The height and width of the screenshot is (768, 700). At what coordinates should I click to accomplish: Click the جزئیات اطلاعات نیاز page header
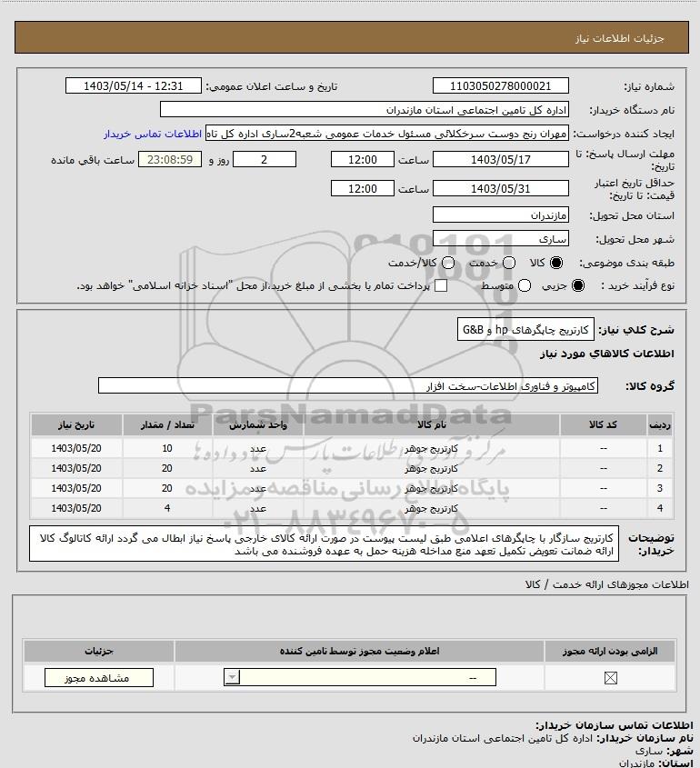pyautogui.click(x=620, y=38)
